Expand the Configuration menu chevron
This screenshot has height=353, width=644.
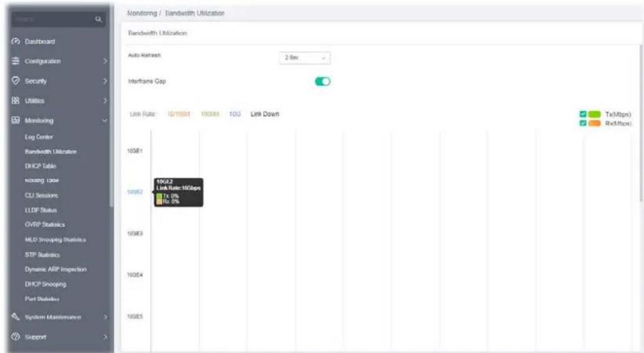coord(105,61)
